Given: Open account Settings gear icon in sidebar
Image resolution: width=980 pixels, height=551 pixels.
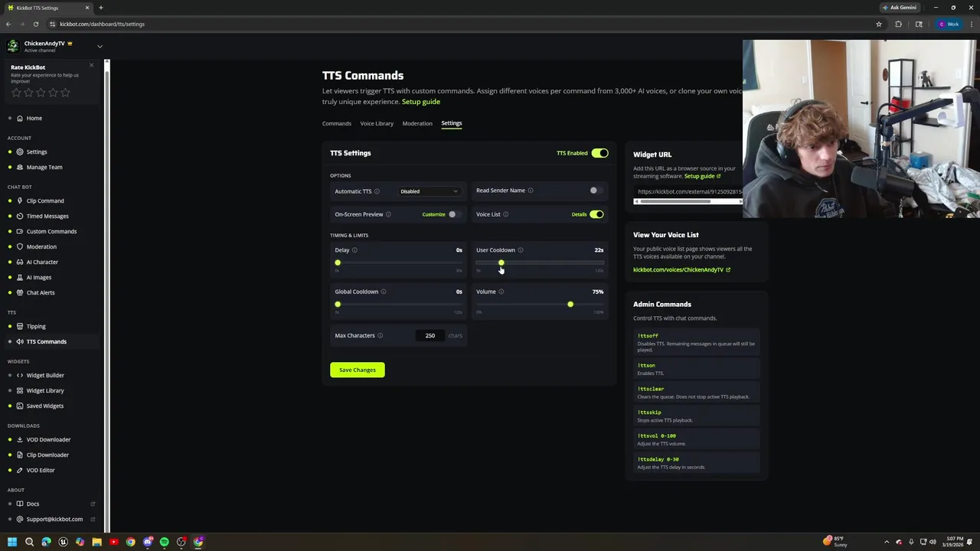Looking at the screenshot, I should pyautogui.click(x=20, y=152).
